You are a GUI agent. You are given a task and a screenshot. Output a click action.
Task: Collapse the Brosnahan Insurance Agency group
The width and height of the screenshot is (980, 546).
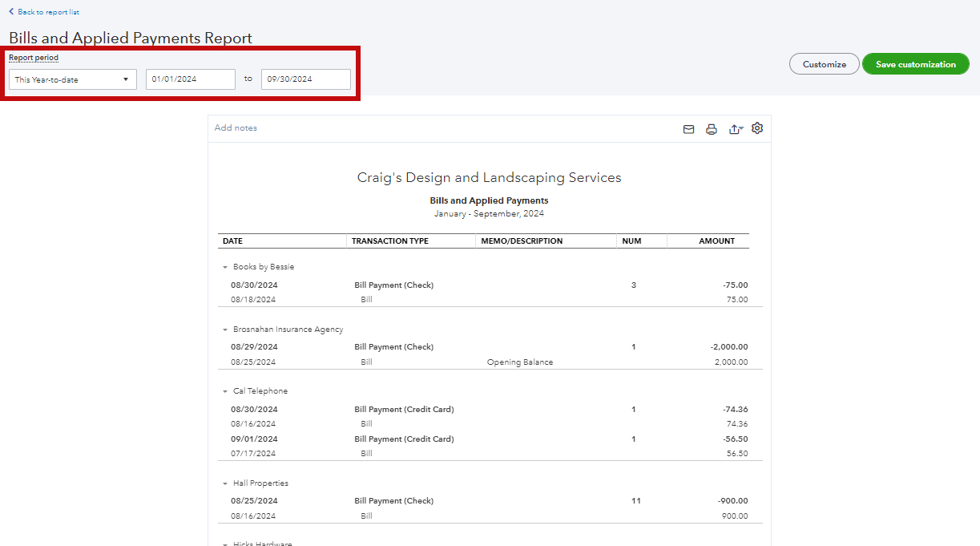click(x=225, y=330)
